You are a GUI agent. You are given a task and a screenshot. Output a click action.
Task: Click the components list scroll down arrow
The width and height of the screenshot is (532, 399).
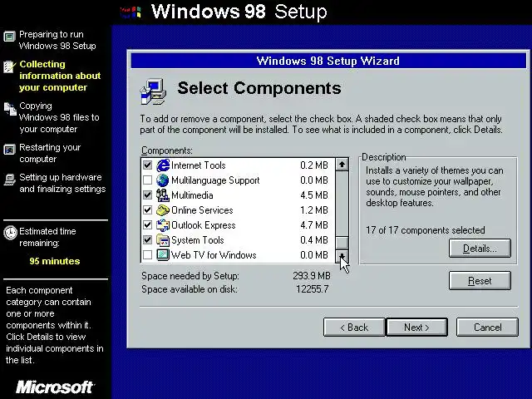coord(342,256)
